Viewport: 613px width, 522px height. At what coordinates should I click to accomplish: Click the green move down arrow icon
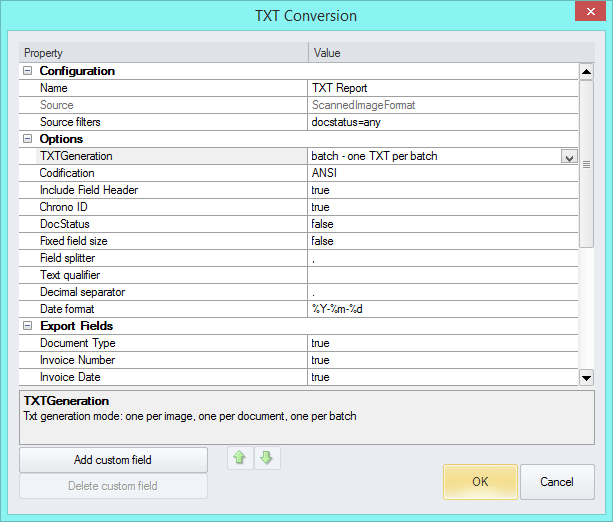(264, 459)
